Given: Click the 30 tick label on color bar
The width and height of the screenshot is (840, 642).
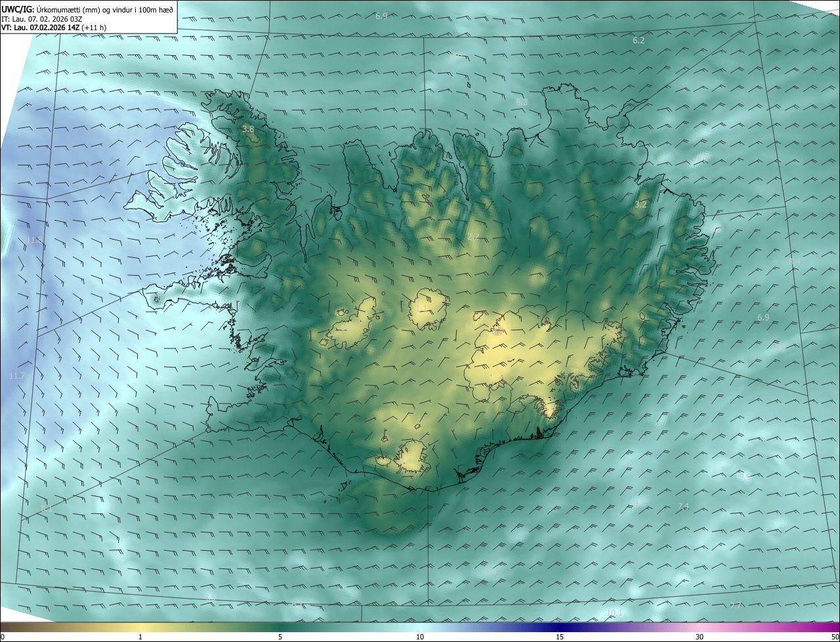Looking at the screenshot, I should click(700, 637).
